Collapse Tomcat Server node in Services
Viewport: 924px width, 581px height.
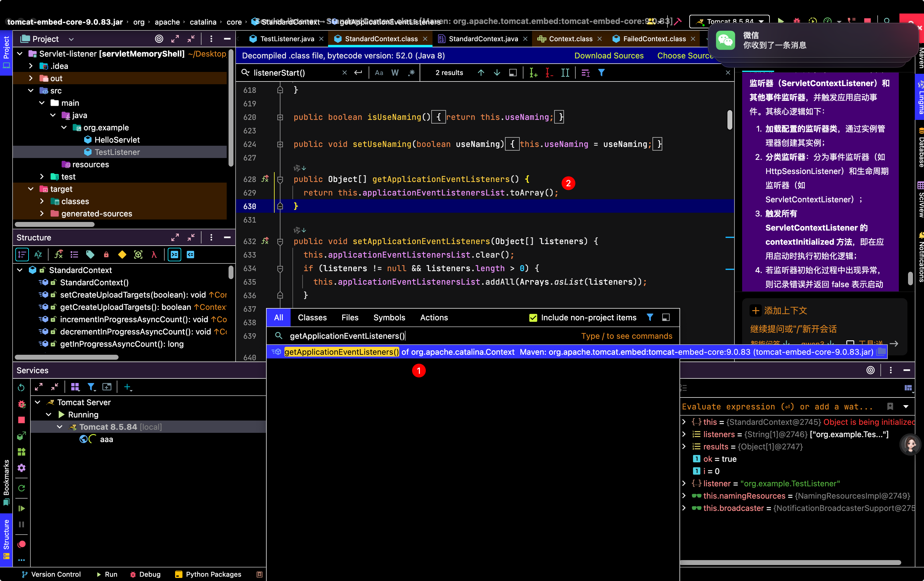37,402
